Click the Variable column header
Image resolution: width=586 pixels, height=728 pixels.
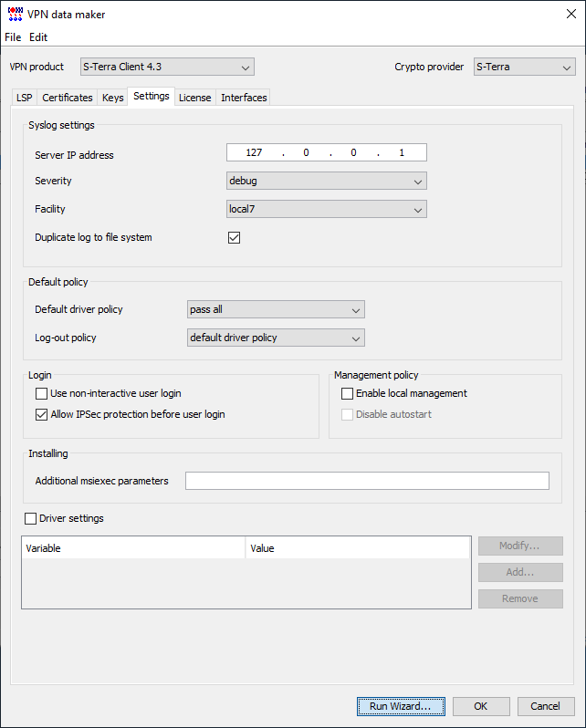click(x=134, y=548)
